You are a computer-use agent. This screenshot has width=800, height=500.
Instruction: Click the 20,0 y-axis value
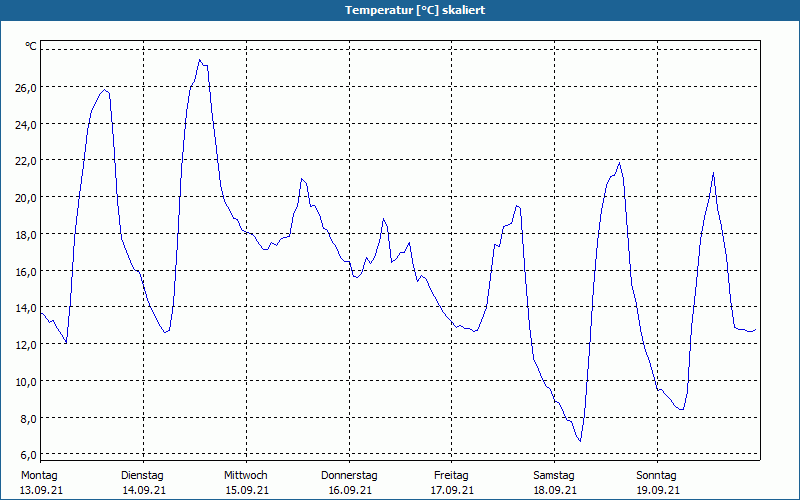(26, 197)
